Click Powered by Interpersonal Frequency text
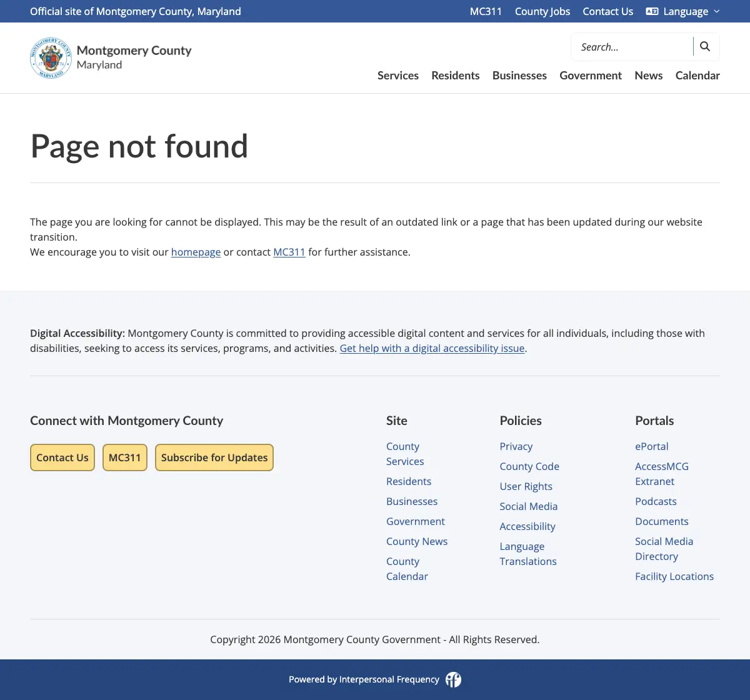This screenshot has width=750, height=700. point(364,679)
